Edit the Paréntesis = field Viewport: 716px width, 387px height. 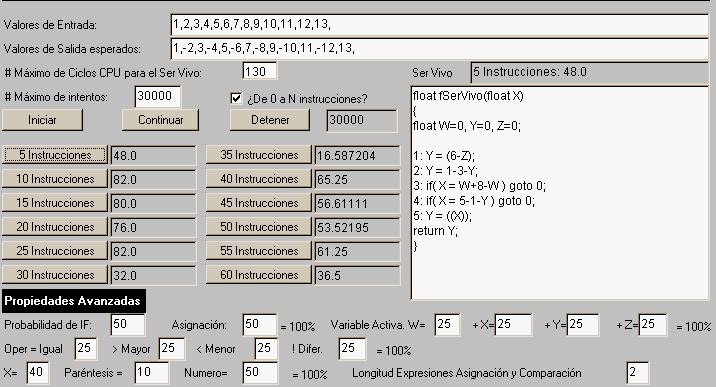coord(152,373)
